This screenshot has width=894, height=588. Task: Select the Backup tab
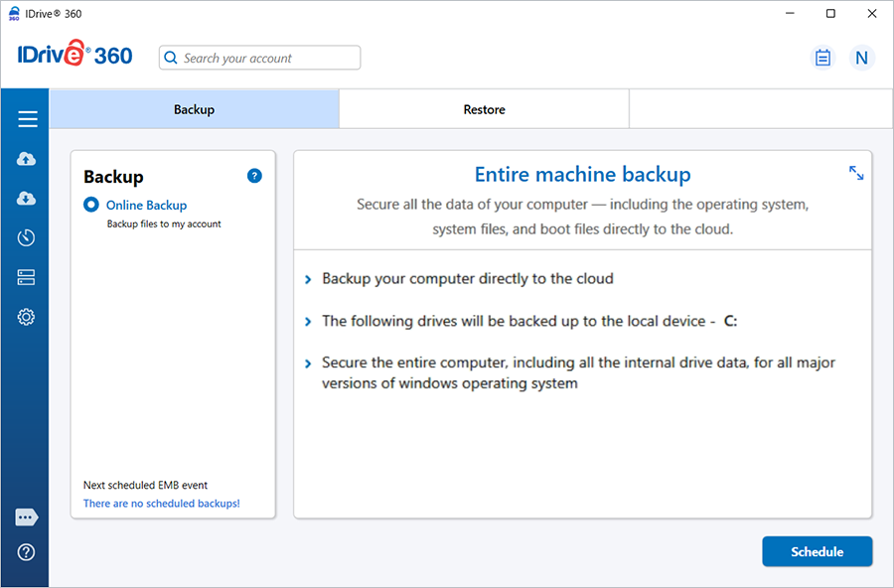point(194,109)
